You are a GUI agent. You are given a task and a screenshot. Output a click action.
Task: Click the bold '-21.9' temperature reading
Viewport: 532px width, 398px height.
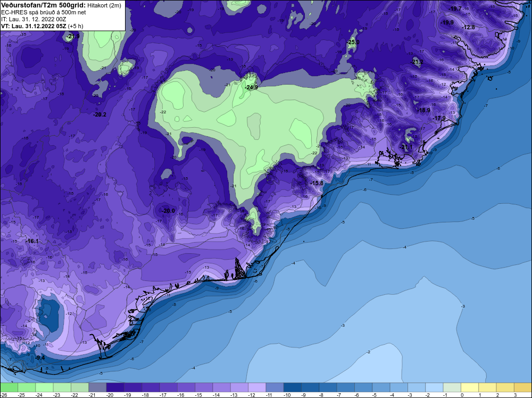[73, 36]
